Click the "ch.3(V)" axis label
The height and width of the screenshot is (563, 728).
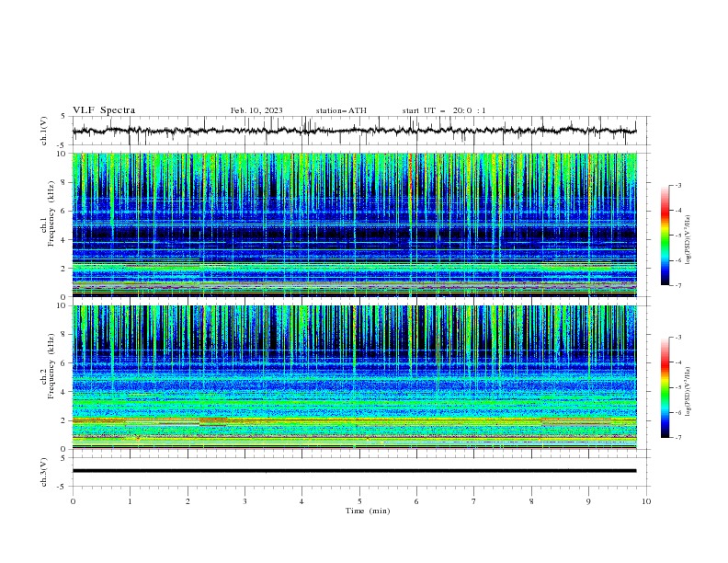tap(44, 472)
